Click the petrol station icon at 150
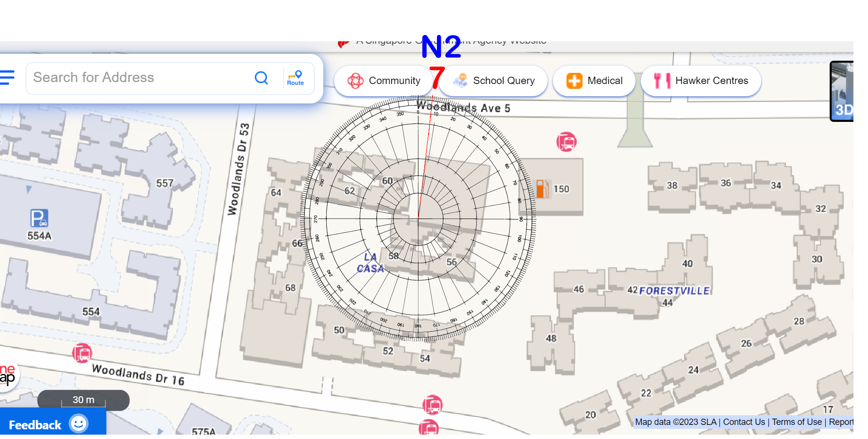Screen dimensions: 868x439 pyautogui.click(x=542, y=189)
